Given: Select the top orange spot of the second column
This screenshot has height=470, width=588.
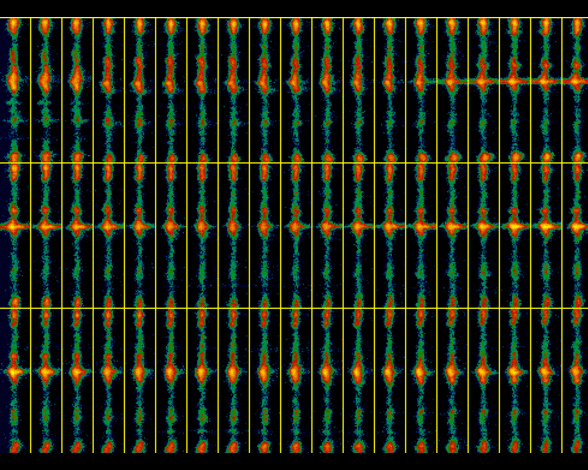Looking at the screenshot, I should pyautogui.click(x=45, y=26).
